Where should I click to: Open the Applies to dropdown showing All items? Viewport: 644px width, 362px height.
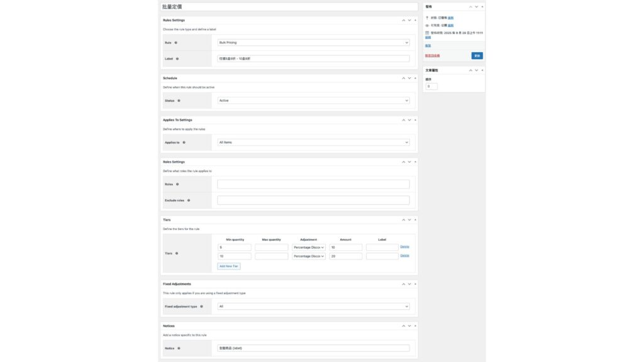pyautogui.click(x=313, y=143)
